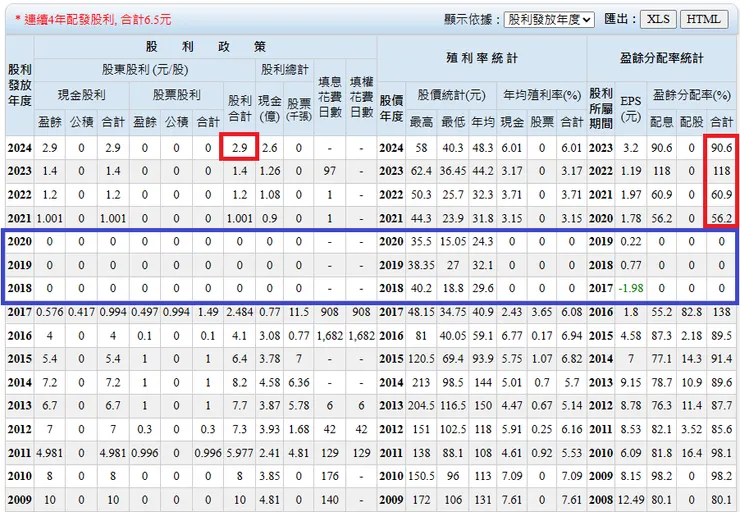Click the 股利總計 sub-header
740x512 pixels.
pyautogui.click(x=285, y=70)
